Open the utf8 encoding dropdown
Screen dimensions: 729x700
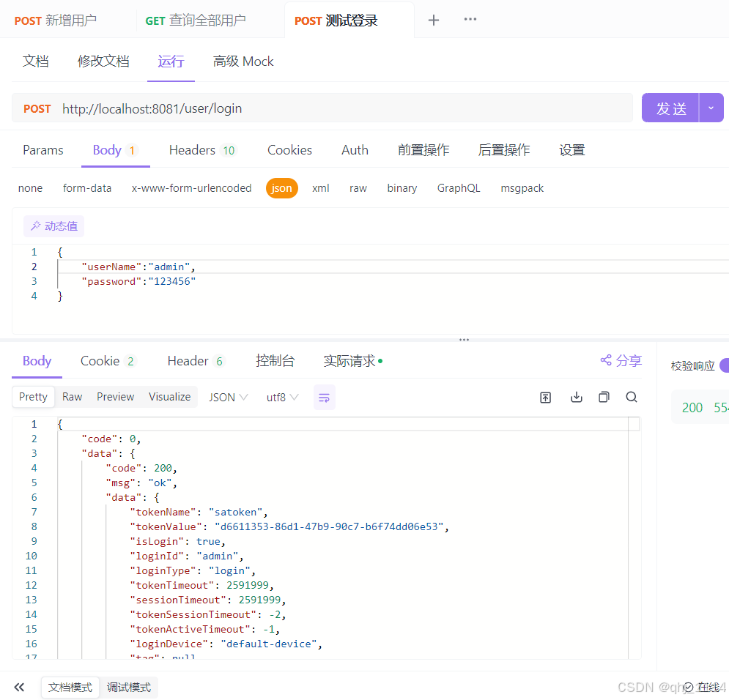click(282, 398)
